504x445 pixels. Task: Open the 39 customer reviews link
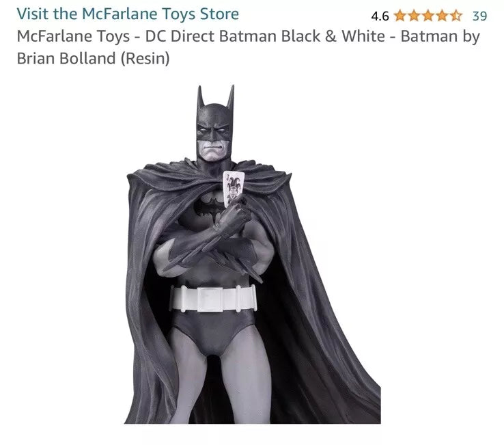point(479,15)
